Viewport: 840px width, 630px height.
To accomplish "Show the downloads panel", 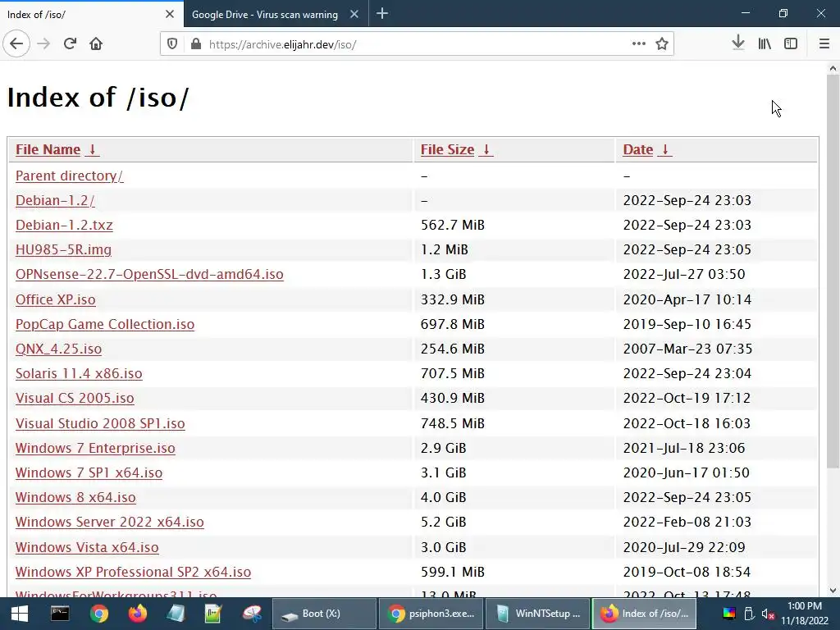I will pyautogui.click(x=738, y=43).
